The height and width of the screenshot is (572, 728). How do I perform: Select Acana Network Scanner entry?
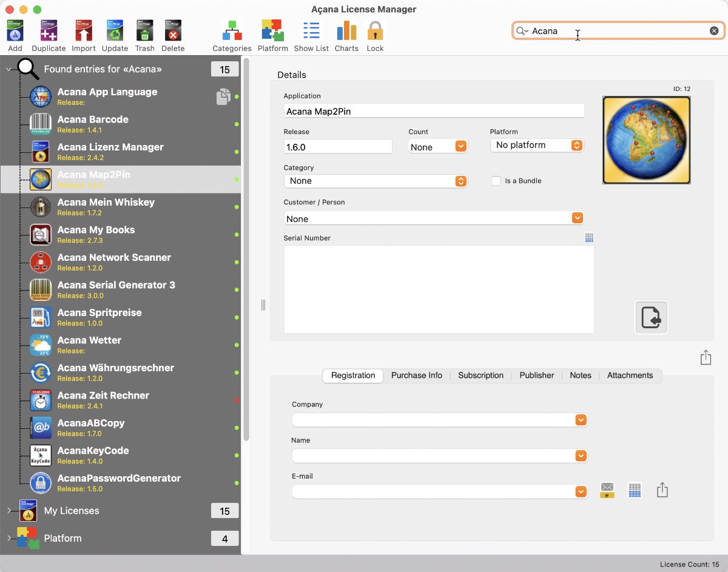[121, 262]
